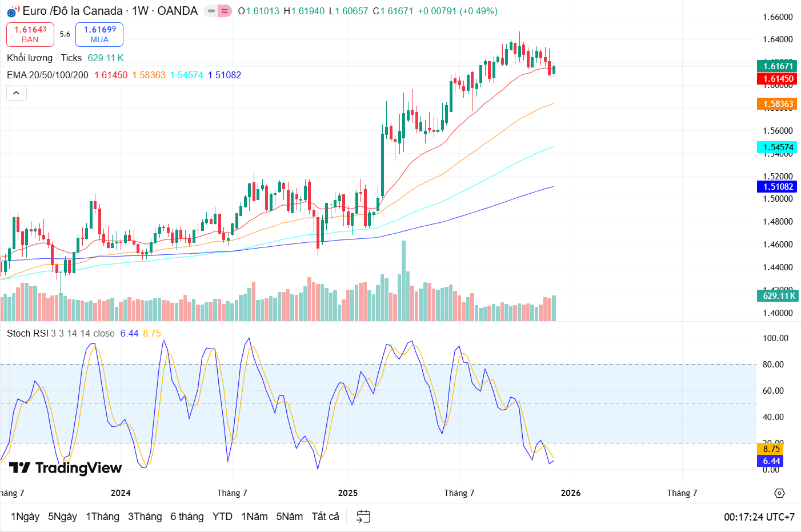The image size is (801, 532).
Task: Click the orange EMA 1.58363 price label
Action: (x=778, y=104)
